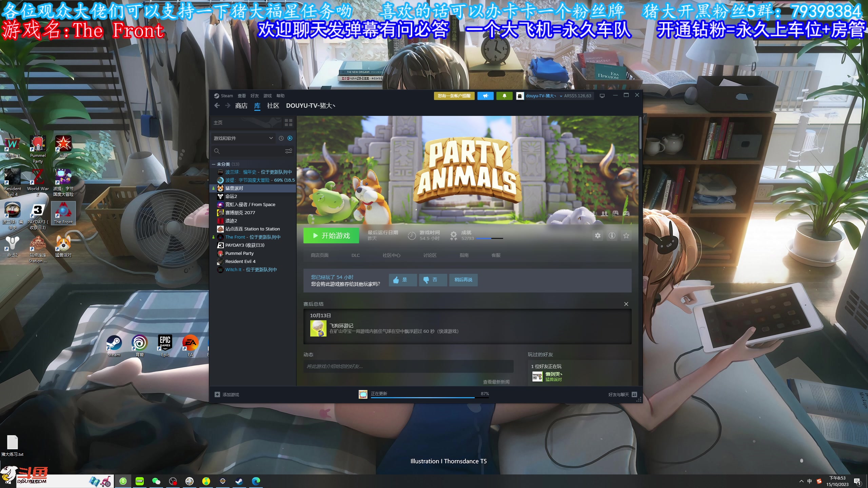Open Steam icon in taskbar
The width and height of the screenshot is (868, 488).
coord(239,481)
